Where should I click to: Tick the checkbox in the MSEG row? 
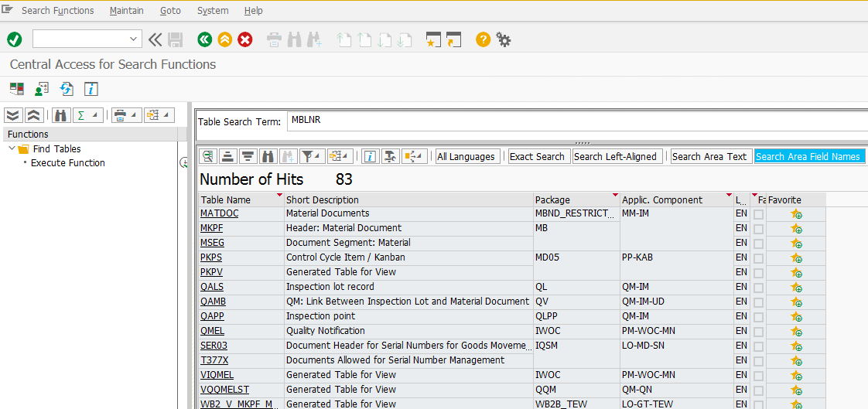tap(759, 244)
